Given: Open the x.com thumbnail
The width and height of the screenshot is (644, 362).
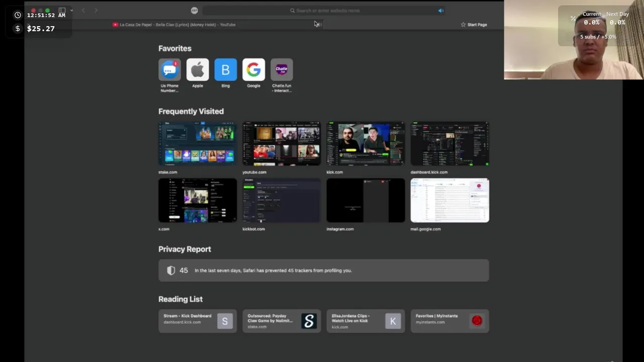Looking at the screenshot, I should point(197,200).
